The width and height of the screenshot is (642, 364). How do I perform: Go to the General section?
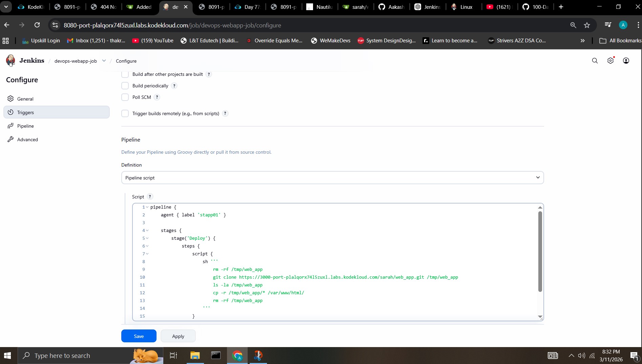(57, 99)
